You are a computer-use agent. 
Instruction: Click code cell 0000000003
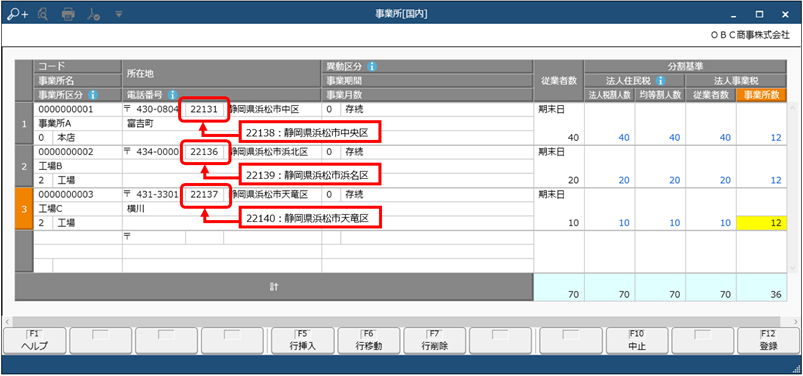77,195
